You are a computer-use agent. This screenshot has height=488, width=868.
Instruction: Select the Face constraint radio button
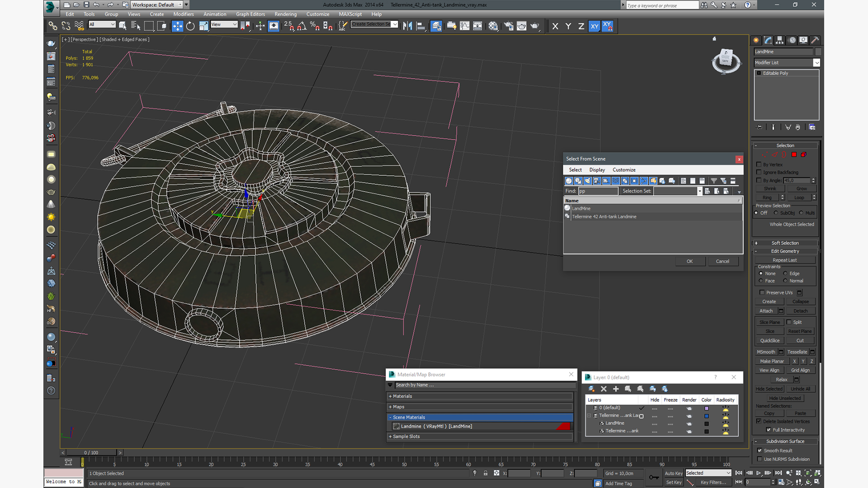761,281
